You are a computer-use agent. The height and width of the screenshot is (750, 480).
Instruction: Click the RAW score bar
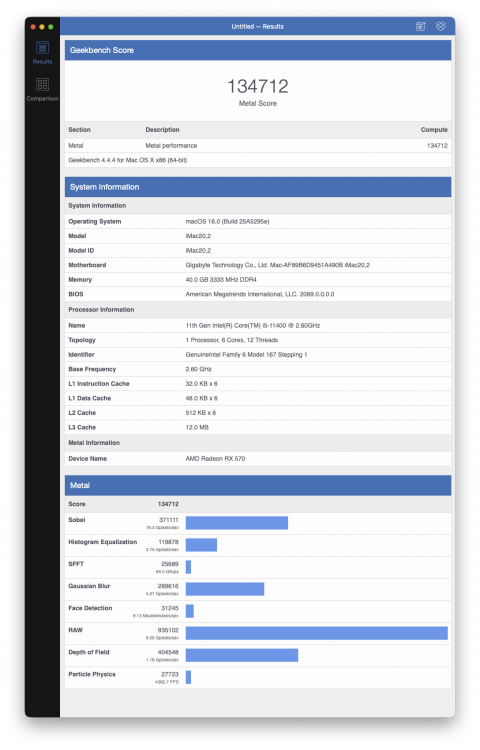click(316, 633)
